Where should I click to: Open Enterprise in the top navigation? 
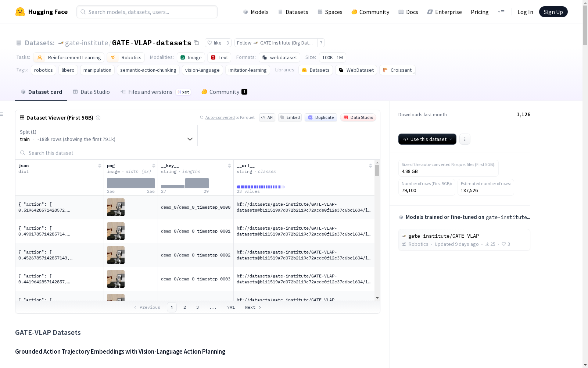point(445,12)
